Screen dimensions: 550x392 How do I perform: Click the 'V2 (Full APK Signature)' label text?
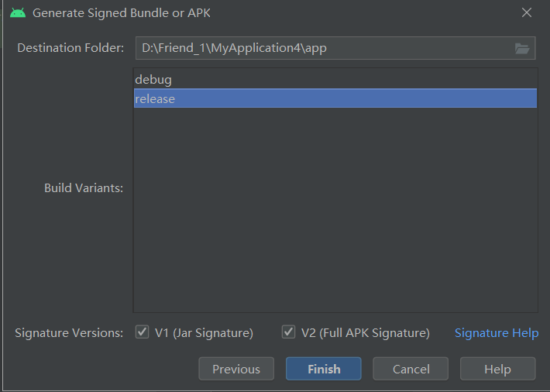365,333
